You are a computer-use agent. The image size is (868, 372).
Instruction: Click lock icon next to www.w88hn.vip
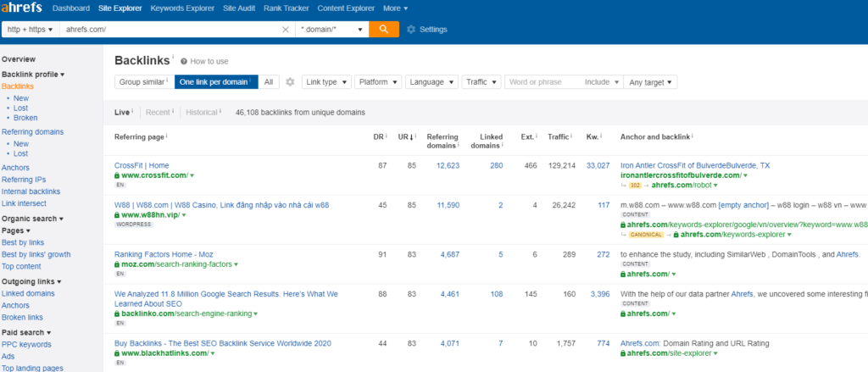117,214
